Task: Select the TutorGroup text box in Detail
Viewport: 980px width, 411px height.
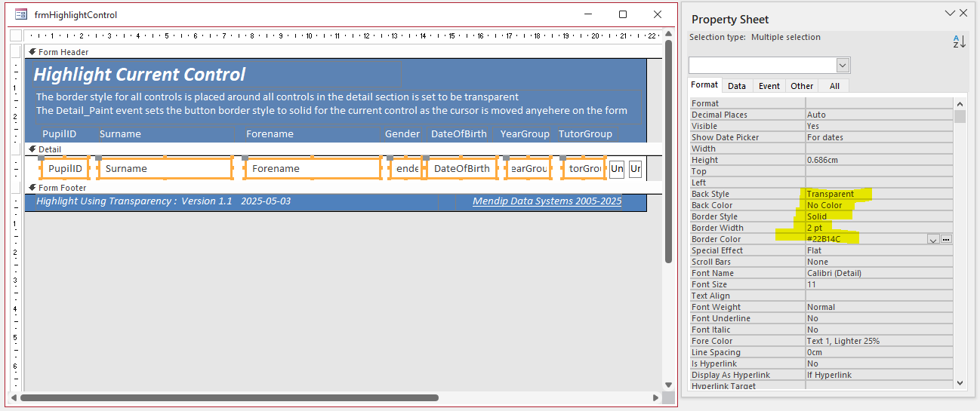Action: [x=584, y=169]
